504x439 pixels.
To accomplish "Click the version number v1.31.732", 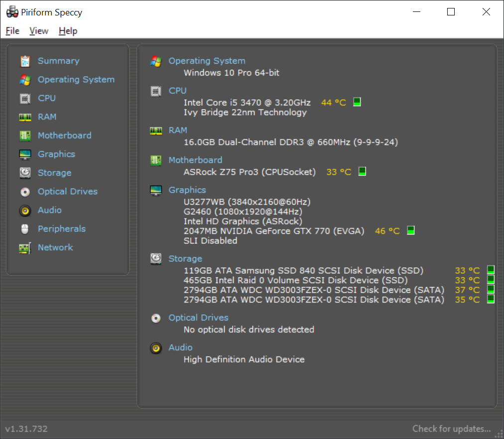I will tap(26, 429).
